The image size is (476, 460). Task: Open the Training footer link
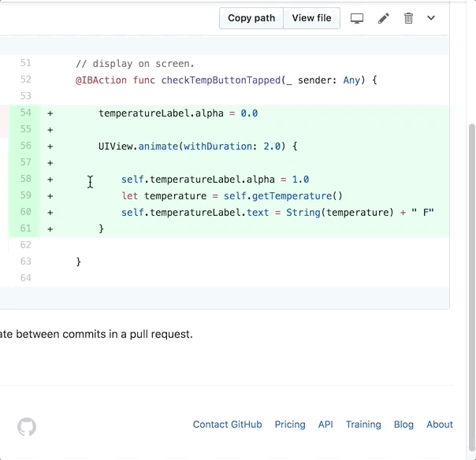click(363, 425)
